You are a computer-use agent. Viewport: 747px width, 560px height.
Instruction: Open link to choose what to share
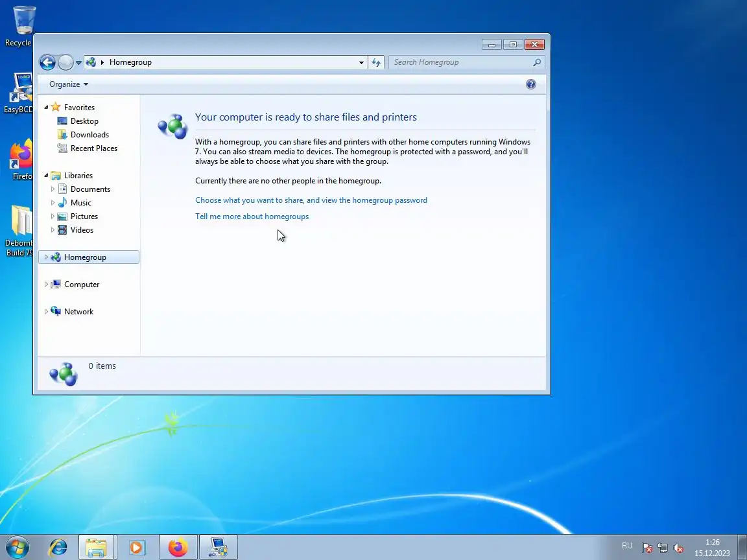pos(311,200)
